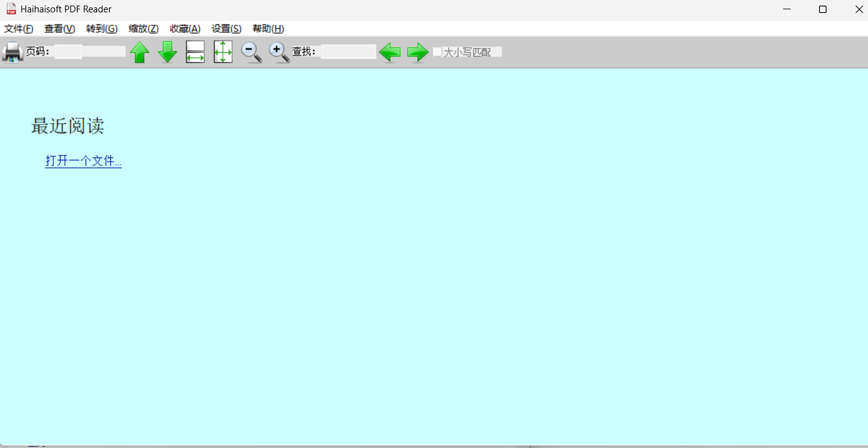868x448 pixels.
Task: Click the Haihaisoft PDF Reader title icon
Action: tap(11, 9)
